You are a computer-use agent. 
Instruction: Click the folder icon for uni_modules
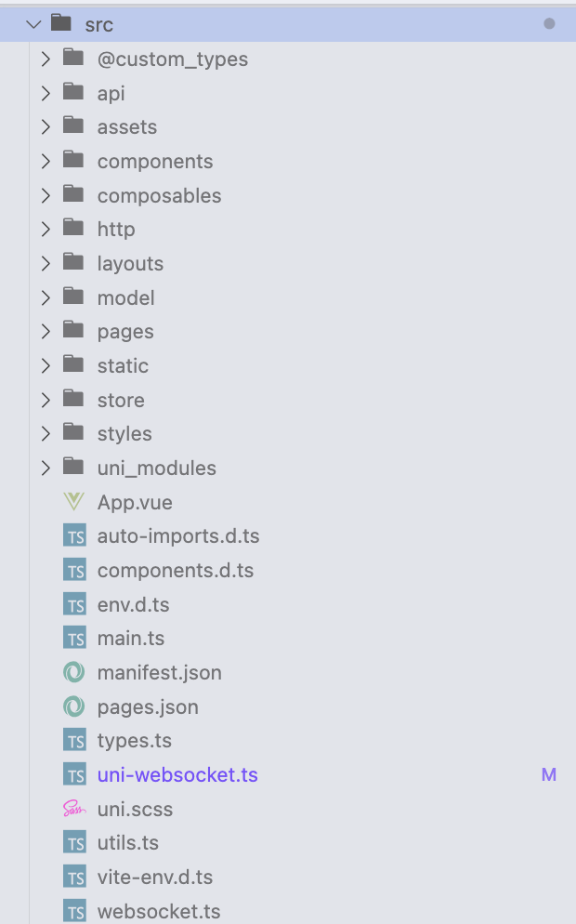pos(74,468)
